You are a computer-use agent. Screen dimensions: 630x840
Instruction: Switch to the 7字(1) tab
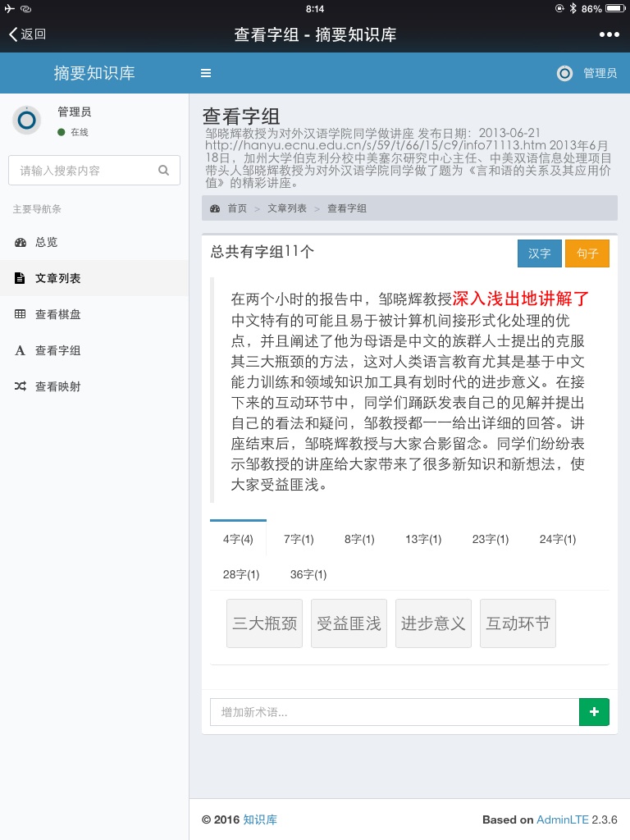299,539
